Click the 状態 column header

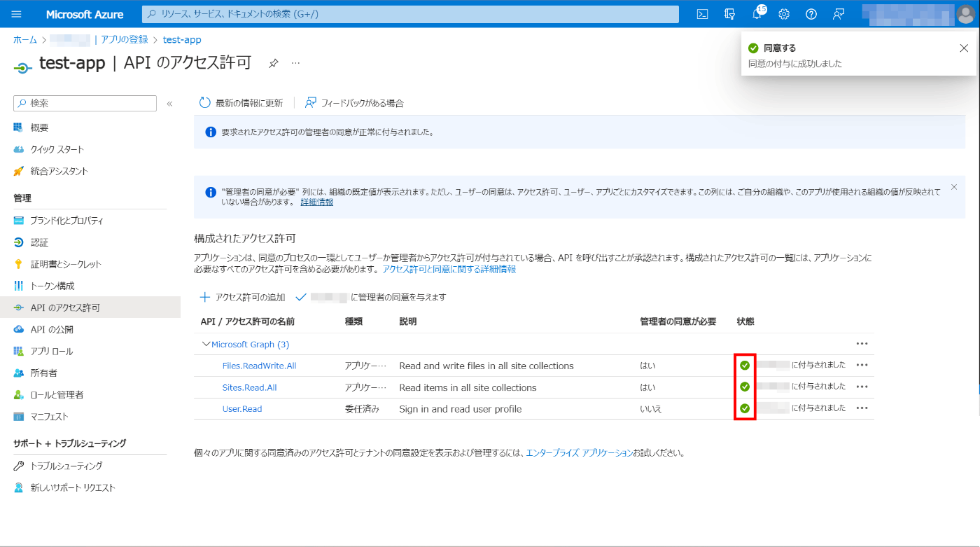(x=745, y=321)
